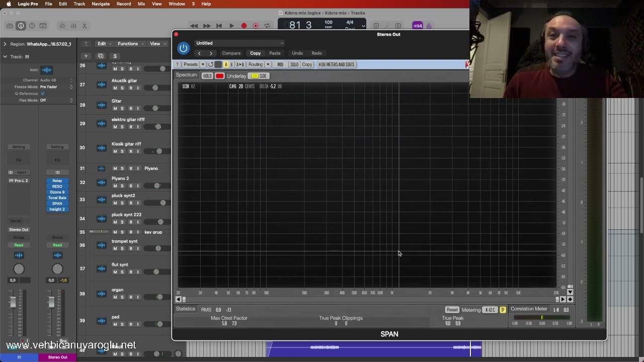Expand the Region inspector disclosure
644x362 pixels.
5,44
